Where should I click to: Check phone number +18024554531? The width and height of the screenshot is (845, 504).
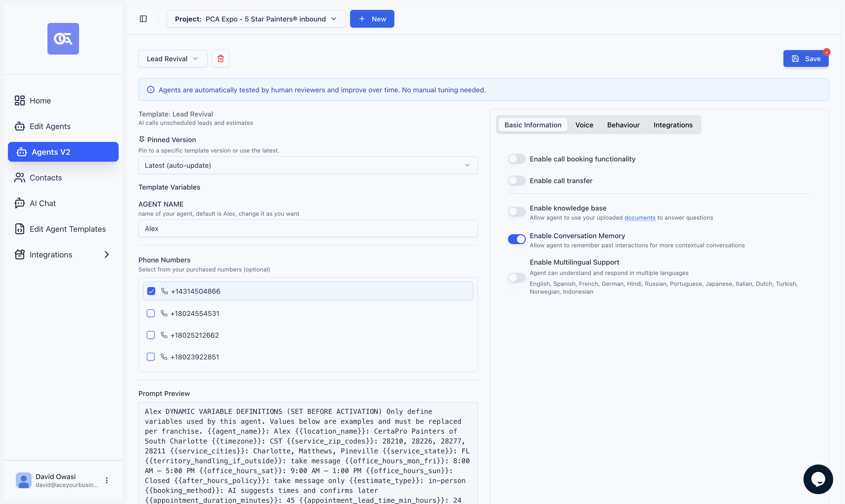150,313
